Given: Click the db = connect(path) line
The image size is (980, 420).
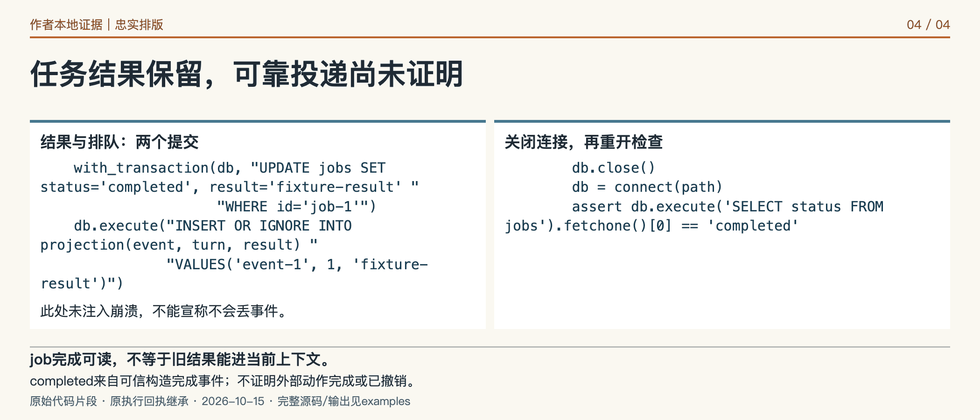Looking at the screenshot, I should (647, 187).
